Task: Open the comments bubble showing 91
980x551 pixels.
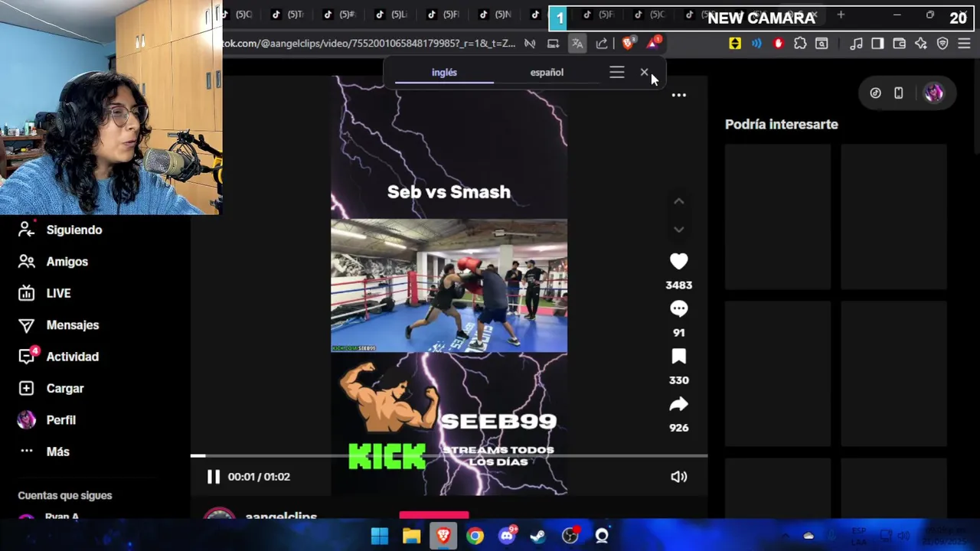Action: click(x=678, y=309)
